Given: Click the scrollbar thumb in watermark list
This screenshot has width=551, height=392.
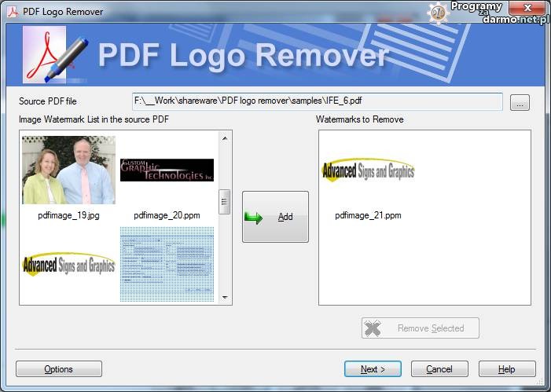Looking at the screenshot, I should (224, 201).
